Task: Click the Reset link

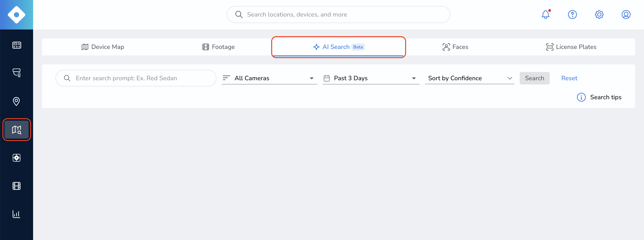Action: (x=569, y=78)
